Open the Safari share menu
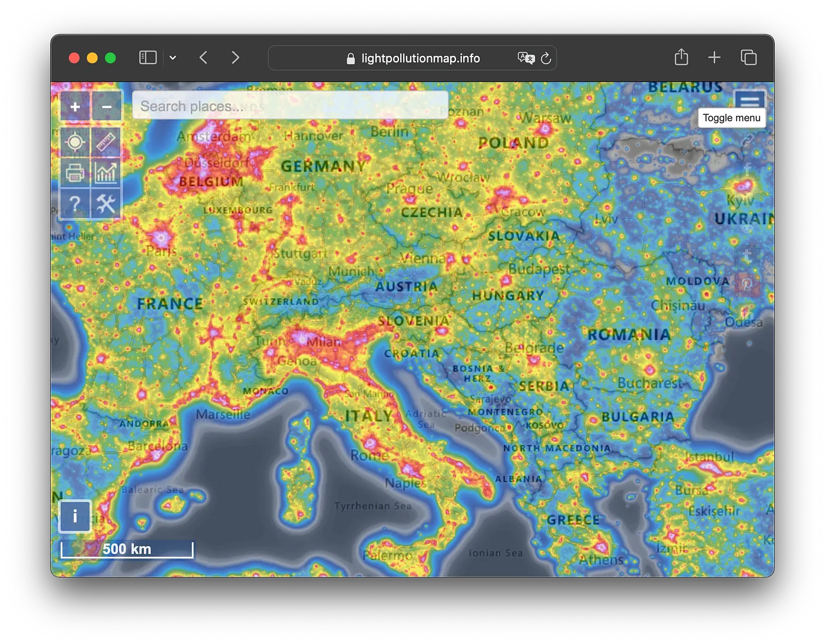The height and width of the screenshot is (644, 825). coord(681,57)
